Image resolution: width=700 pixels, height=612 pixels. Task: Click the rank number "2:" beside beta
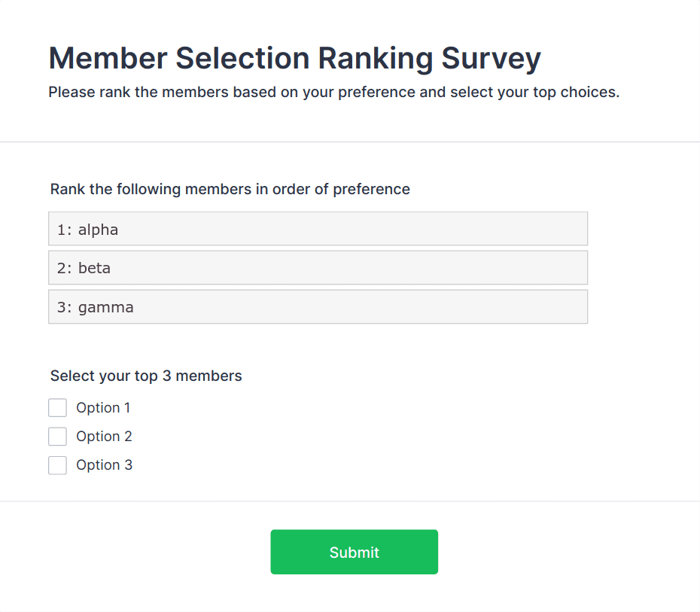(64, 269)
